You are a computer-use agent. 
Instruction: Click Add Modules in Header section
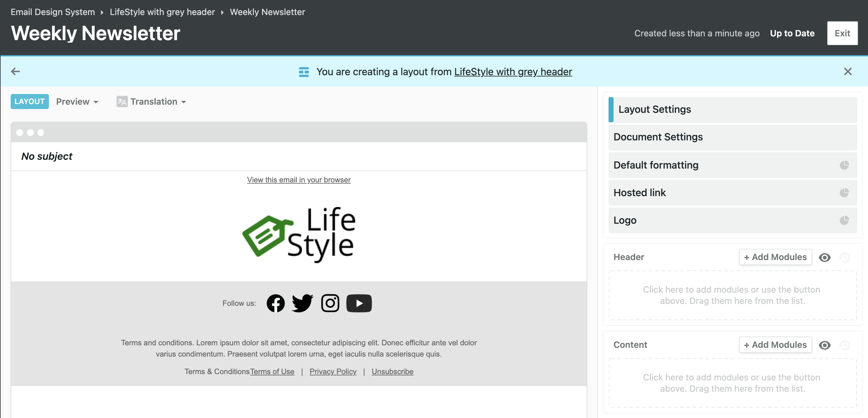[x=775, y=257]
